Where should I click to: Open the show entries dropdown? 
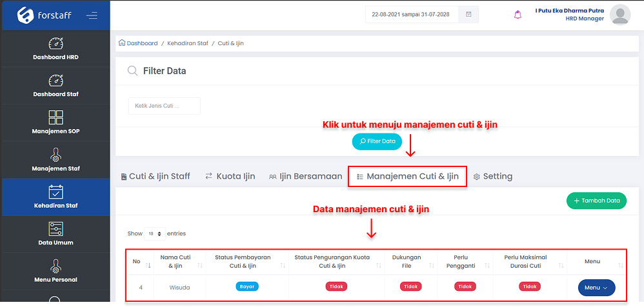(155, 233)
